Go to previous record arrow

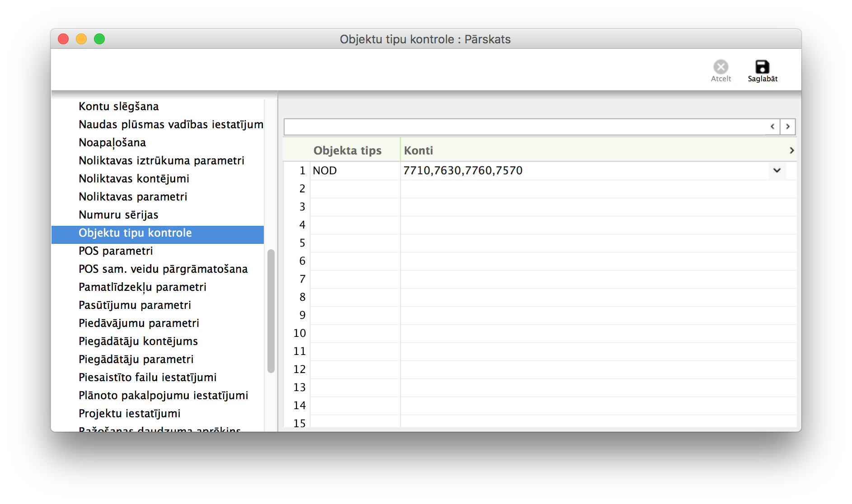(x=772, y=126)
